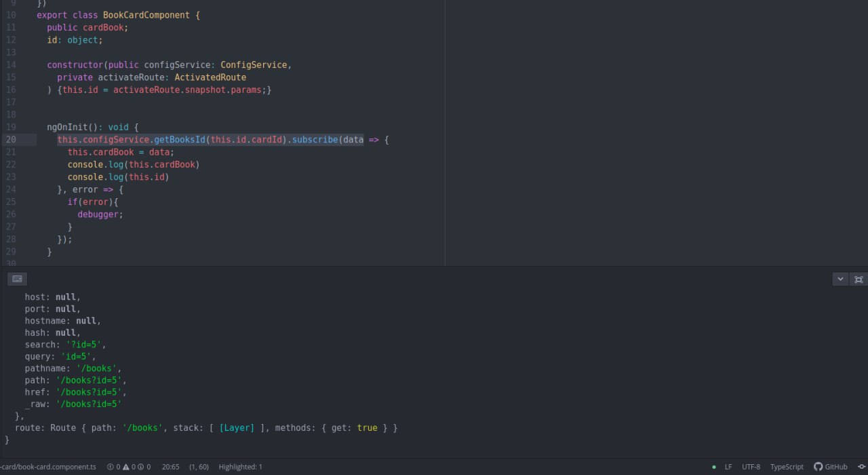This screenshot has width=868, height=475.
Task: Click the 'hash: null' terminal line
Action: 53,333
